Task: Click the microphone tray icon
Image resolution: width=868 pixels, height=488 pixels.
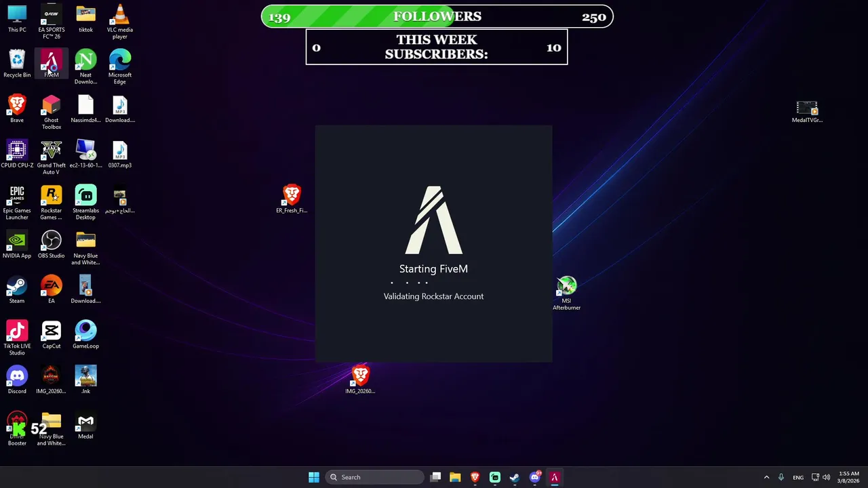Action: 781,477
